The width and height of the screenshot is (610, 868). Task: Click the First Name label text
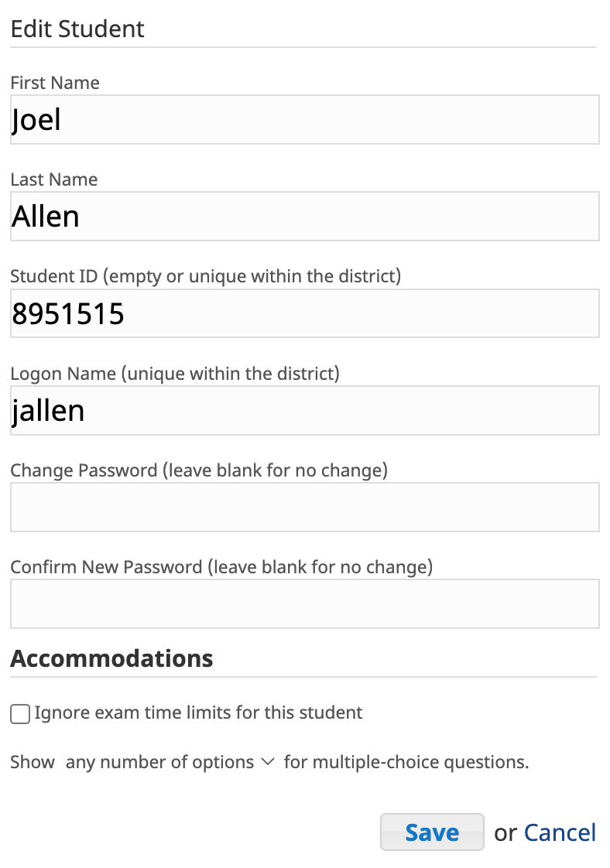55,83
